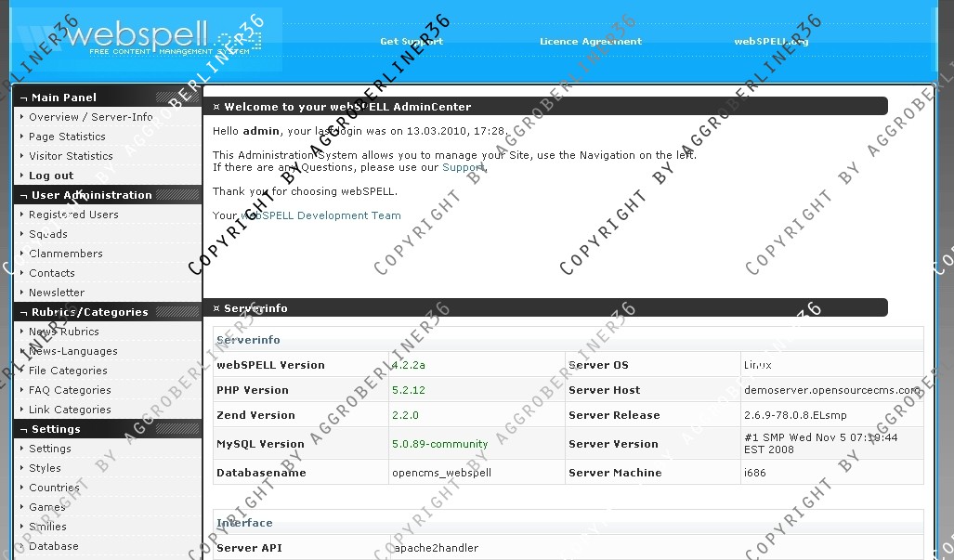Open Visitor Statistics
The image size is (954, 560).
tap(71, 156)
